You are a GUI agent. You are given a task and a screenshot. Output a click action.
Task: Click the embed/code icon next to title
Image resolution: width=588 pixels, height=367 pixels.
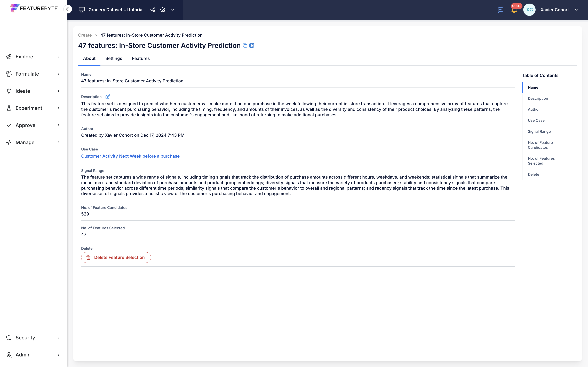tap(251, 45)
